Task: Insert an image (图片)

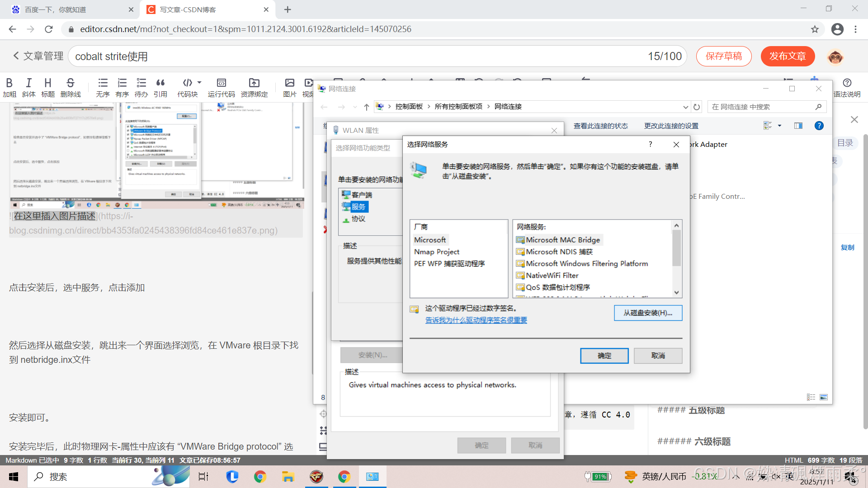Action: click(289, 83)
